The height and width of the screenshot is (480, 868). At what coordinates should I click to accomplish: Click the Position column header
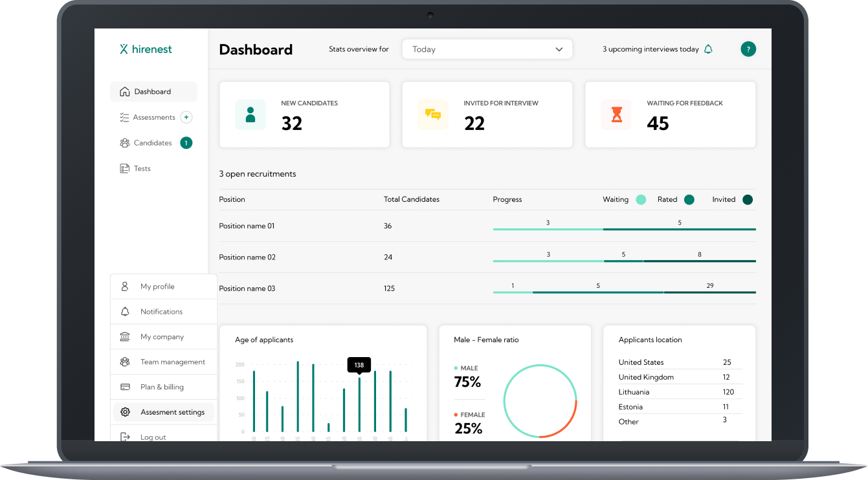[232, 199]
